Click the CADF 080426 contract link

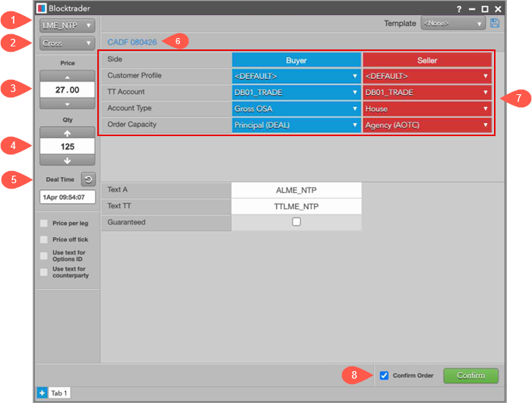[x=132, y=42]
